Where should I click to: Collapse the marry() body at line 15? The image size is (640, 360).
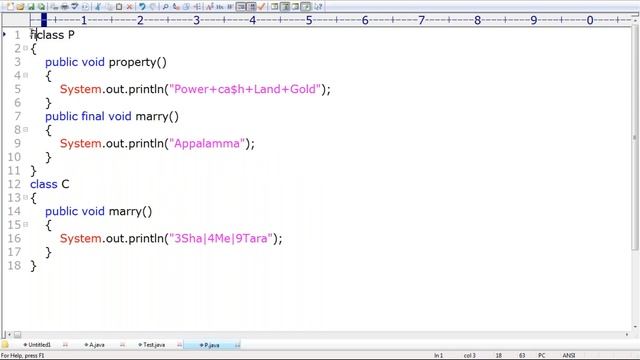click(26, 224)
